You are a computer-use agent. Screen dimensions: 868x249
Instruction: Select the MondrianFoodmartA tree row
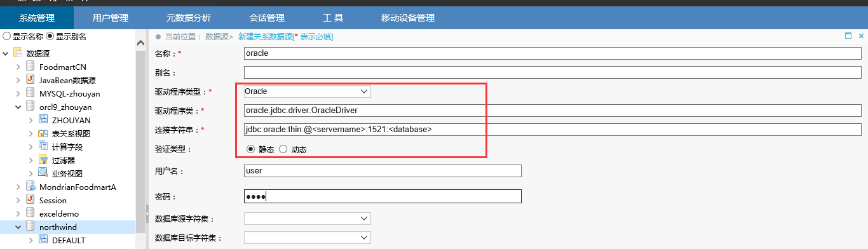click(68, 187)
